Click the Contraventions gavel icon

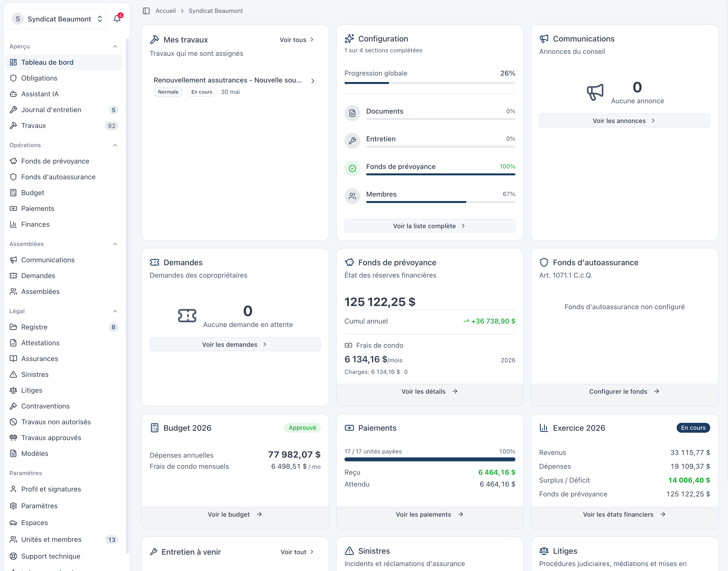pyautogui.click(x=13, y=406)
